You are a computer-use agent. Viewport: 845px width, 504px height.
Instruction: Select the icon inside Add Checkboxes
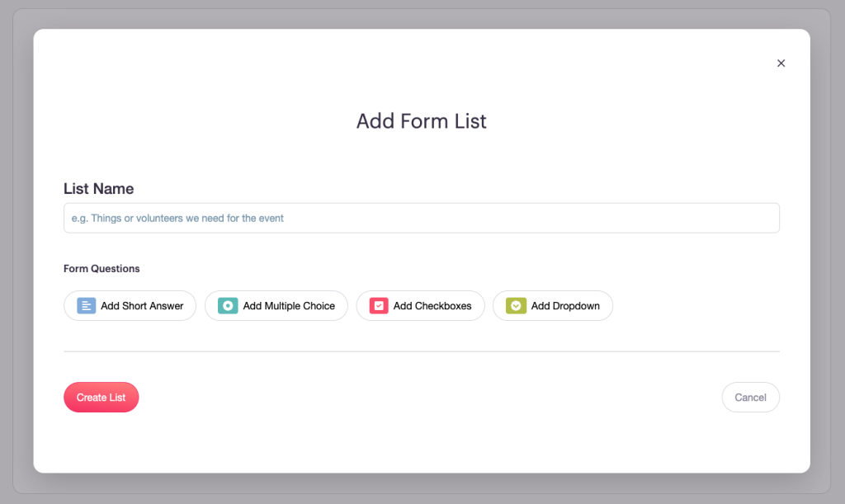(x=378, y=305)
